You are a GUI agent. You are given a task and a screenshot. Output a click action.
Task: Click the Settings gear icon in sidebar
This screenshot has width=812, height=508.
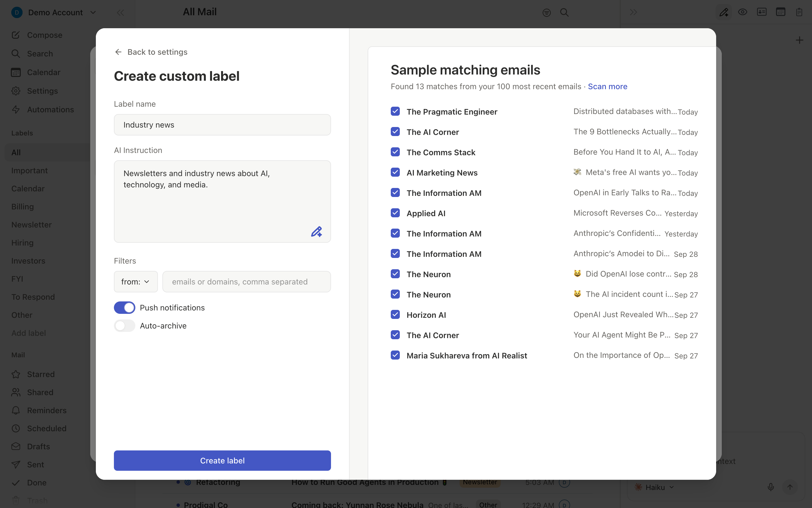click(16, 91)
